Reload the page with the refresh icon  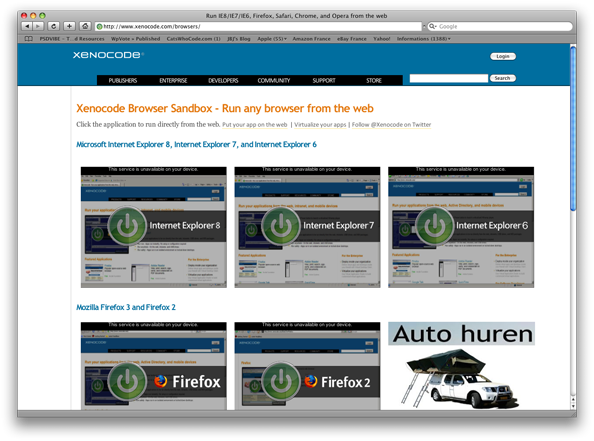tap(54, 26)
